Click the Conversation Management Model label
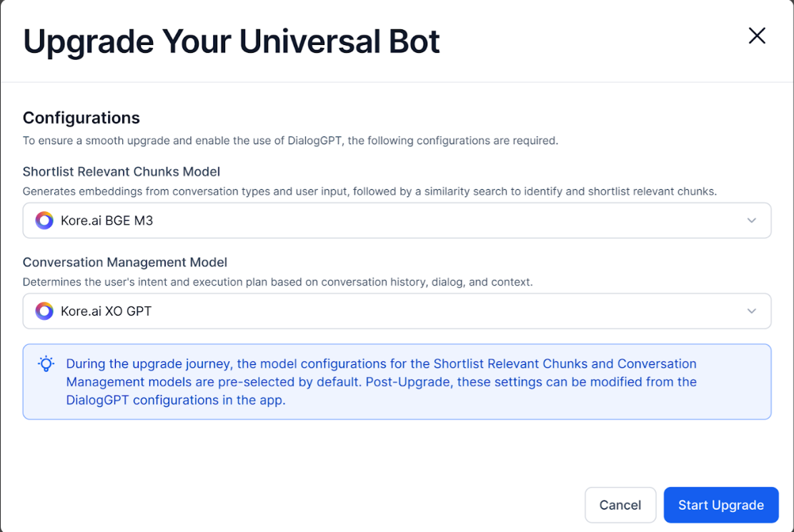The image size is (794, 532). tap(125, 263)
